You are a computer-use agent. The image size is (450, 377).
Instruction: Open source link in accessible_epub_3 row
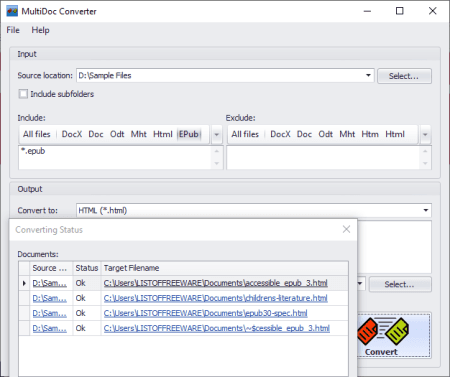(50, 283)
